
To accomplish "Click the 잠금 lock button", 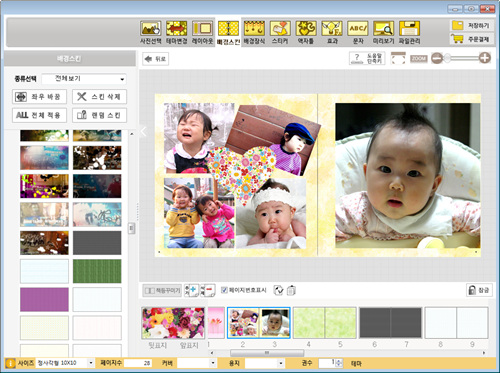I will tap(479, 290).
